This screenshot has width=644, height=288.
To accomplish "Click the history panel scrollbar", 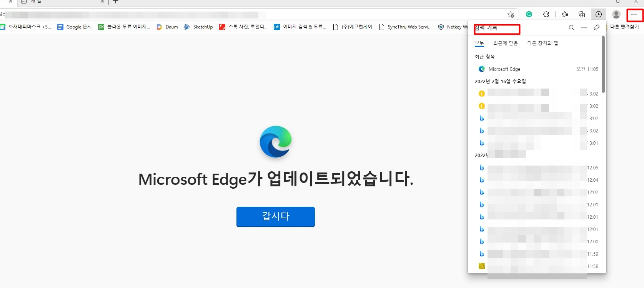I will [x=603, y=64].
